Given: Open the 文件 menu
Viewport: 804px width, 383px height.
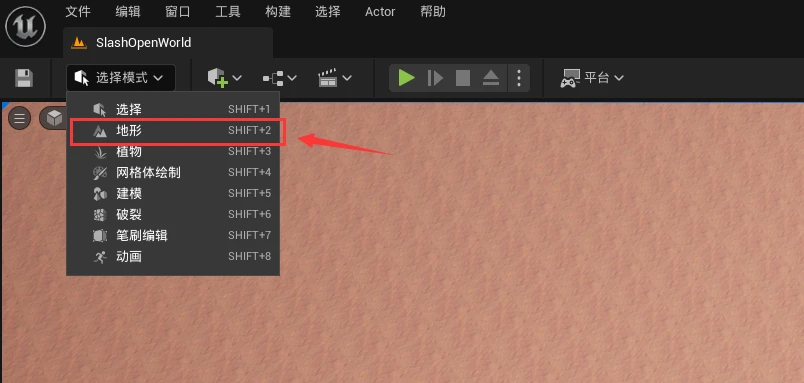Looking at the screenshot, I should point(78,12).
